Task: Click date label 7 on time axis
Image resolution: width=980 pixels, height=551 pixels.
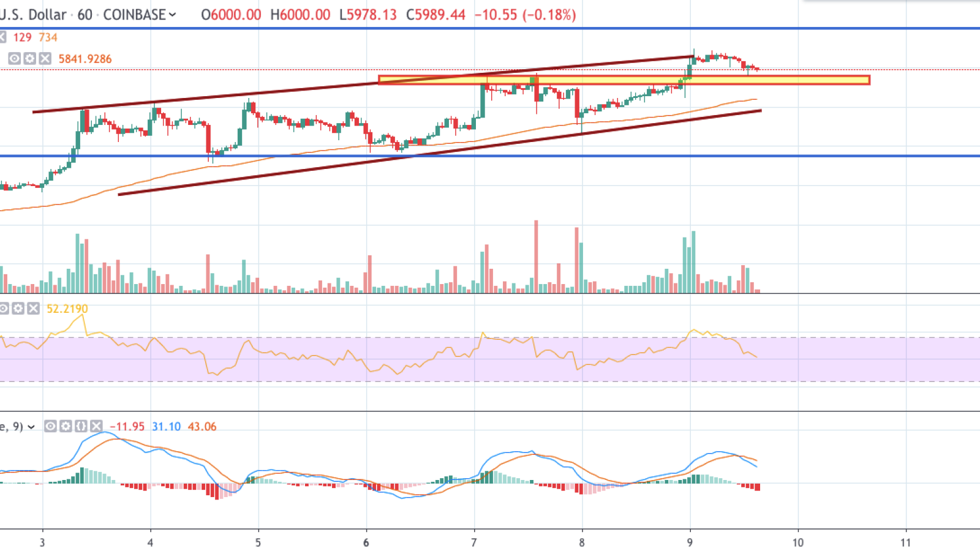Action: click(x=473, y=542)
